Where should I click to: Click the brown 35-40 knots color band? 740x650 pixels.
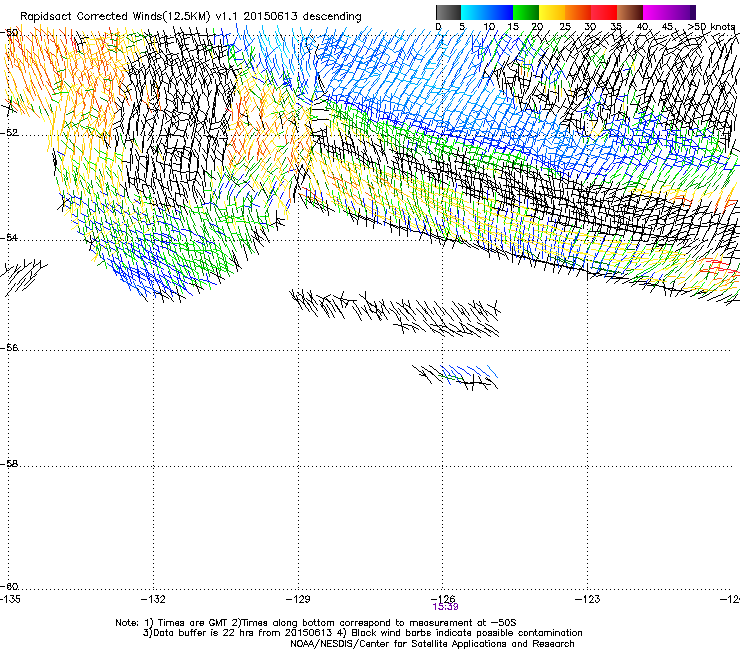[x=630, y=12]
